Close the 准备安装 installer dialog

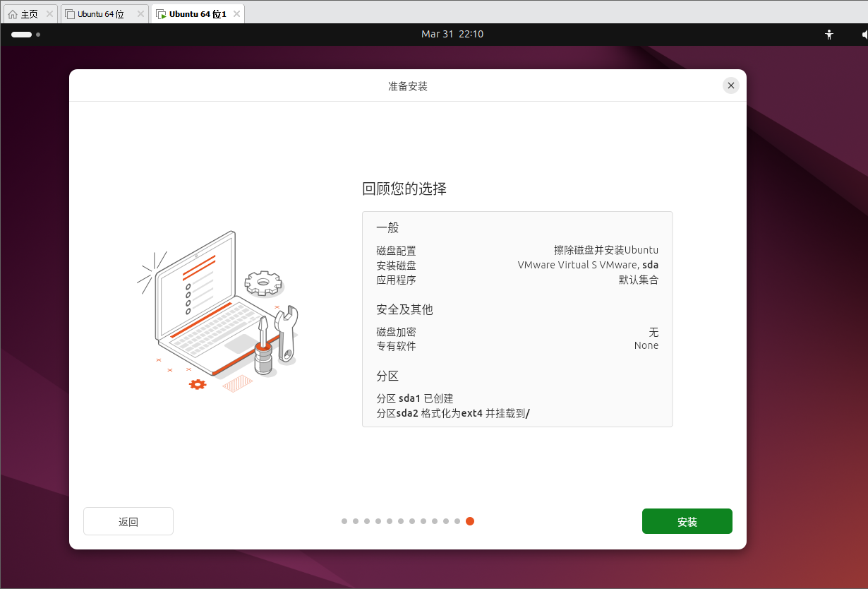tap(731, 85)
